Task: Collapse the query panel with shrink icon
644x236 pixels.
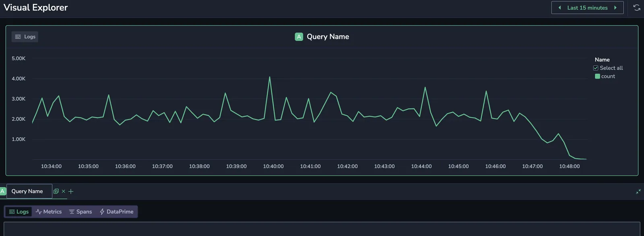Action: tap(638, 191)
